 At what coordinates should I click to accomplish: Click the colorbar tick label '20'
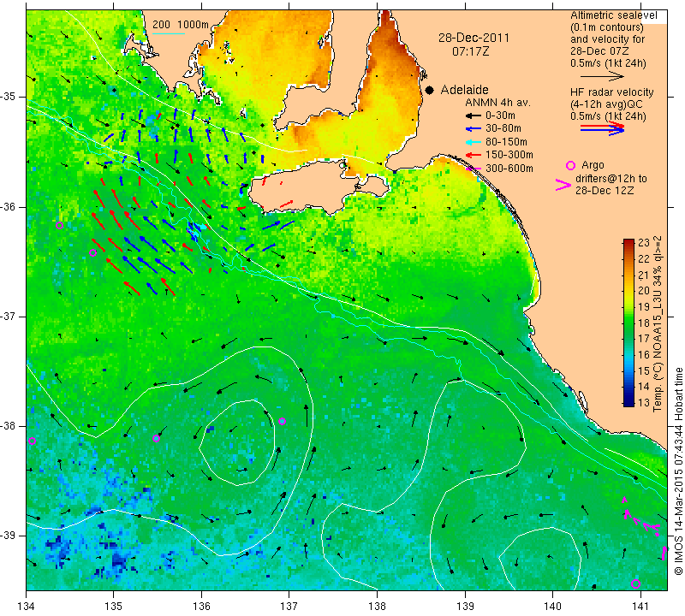coord(644,291)
